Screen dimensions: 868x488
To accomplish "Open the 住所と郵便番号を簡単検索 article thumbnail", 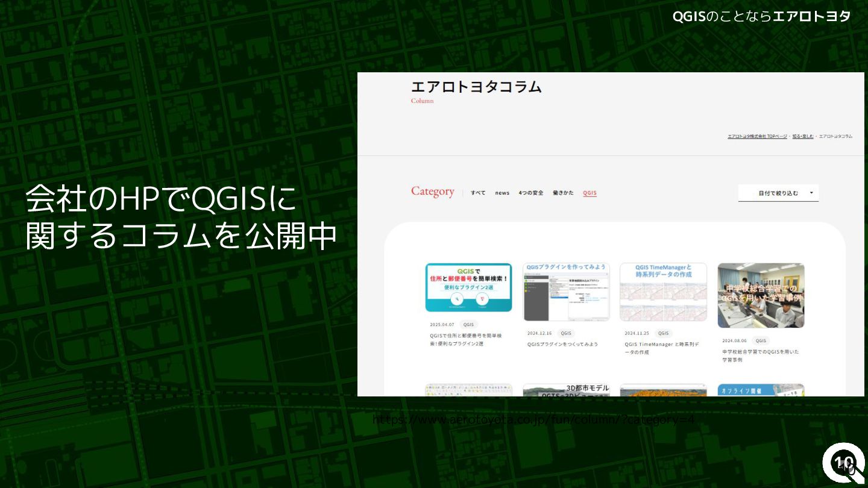I will click(468, 287).
